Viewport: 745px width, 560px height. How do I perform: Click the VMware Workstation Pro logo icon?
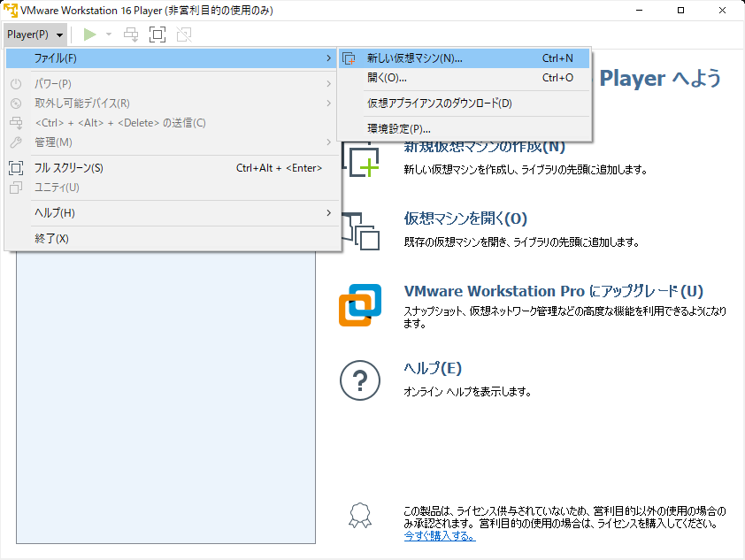(360, 305)
